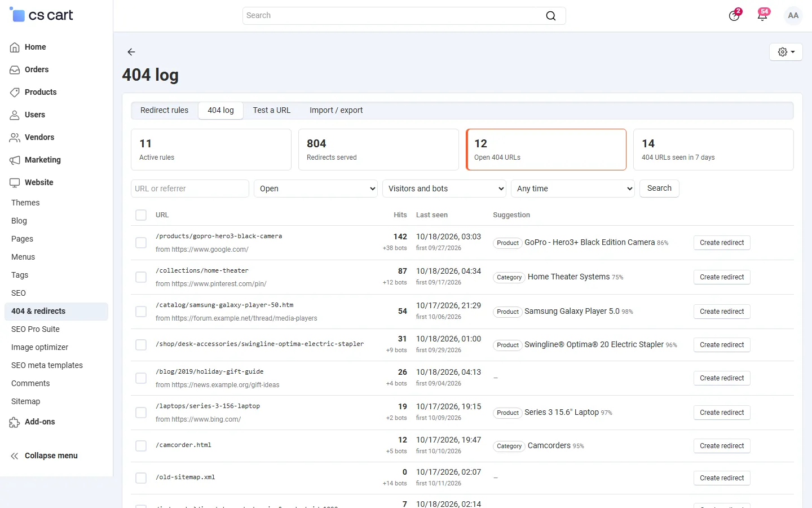The width and height of the screenshot is (812, 508).
Task: Create redirect for GoPro Hero3+ suggestion
Action: tap(722, 243)
